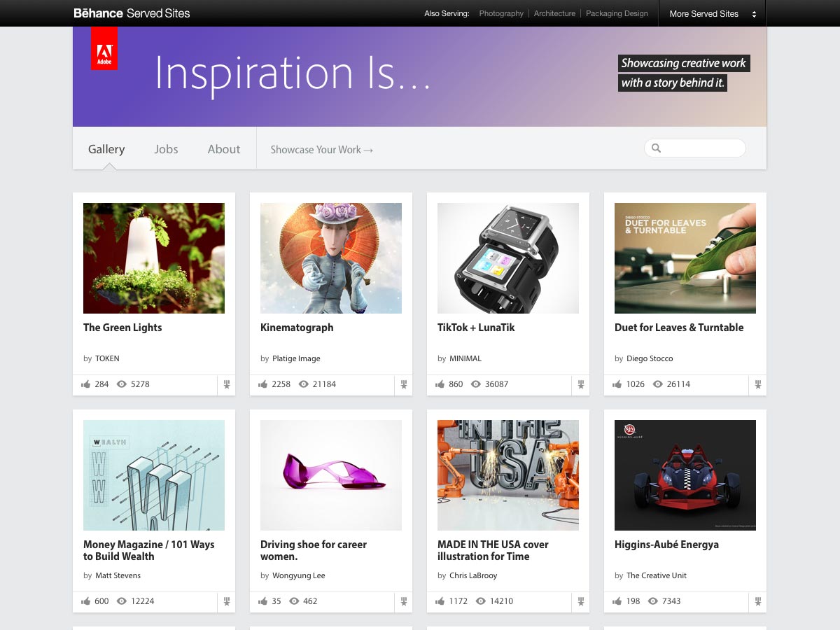Click the views eye icon on Money Magazine card
Viewport: 840px width, 630px height.
pos(121,601)
